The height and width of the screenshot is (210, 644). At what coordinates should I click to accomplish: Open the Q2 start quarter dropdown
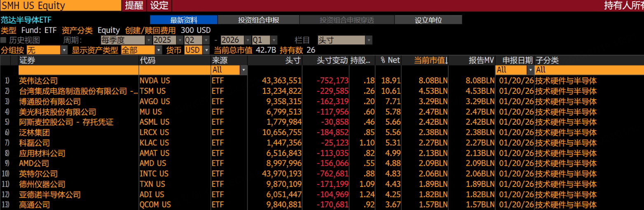coord(197,40)
